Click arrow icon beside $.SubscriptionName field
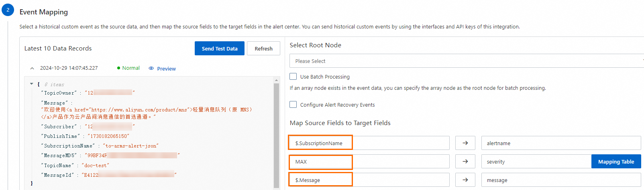 465,143
